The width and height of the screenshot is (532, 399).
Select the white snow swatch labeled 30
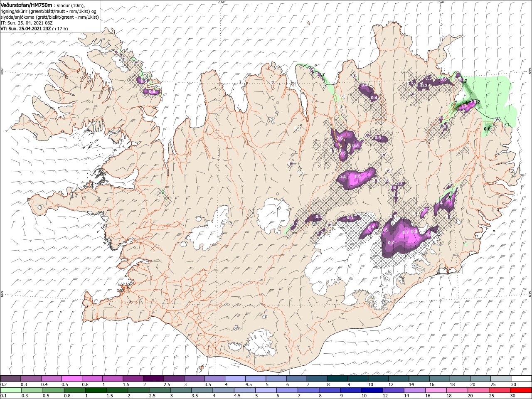pos(521,378)
